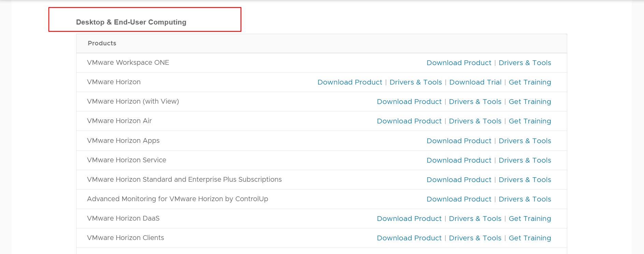644x254 pixels.
Task: Open Drivers & Tools in the VMware Horizon row
Action: (x=416, y=82)
